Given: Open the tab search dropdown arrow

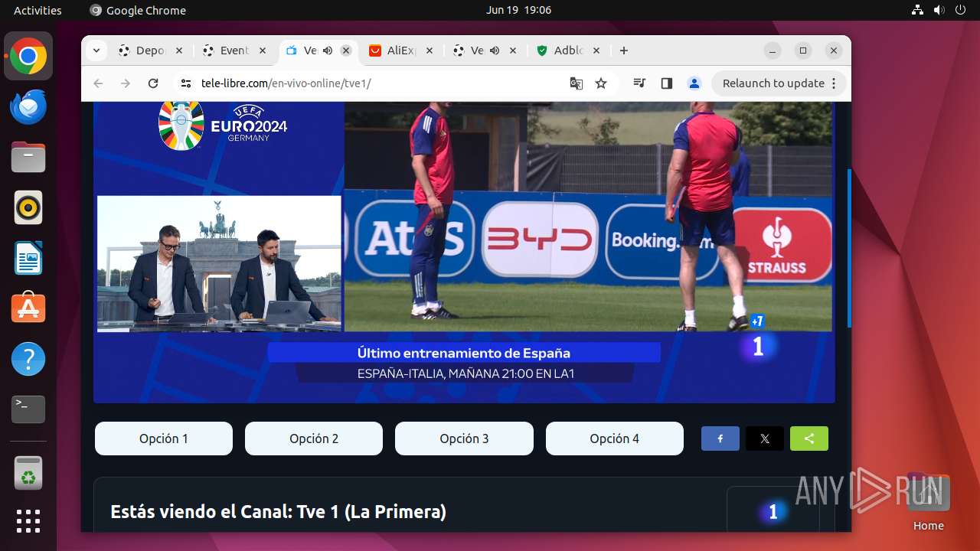Looking at the screenshot, I should point(96,51).
